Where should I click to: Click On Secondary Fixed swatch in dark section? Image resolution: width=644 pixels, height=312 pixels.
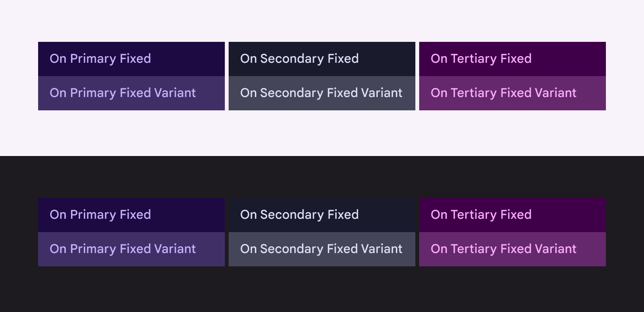[x=386, y=215]
